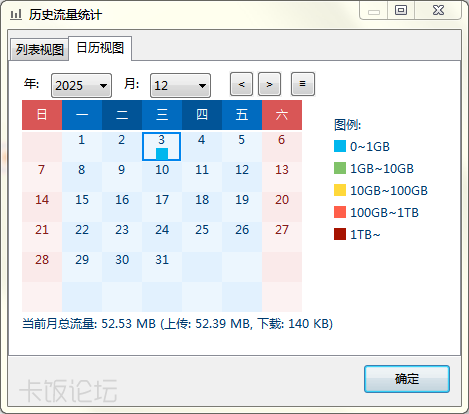
Task: Select calendar day 22
Action: click(x=82, y=237)
